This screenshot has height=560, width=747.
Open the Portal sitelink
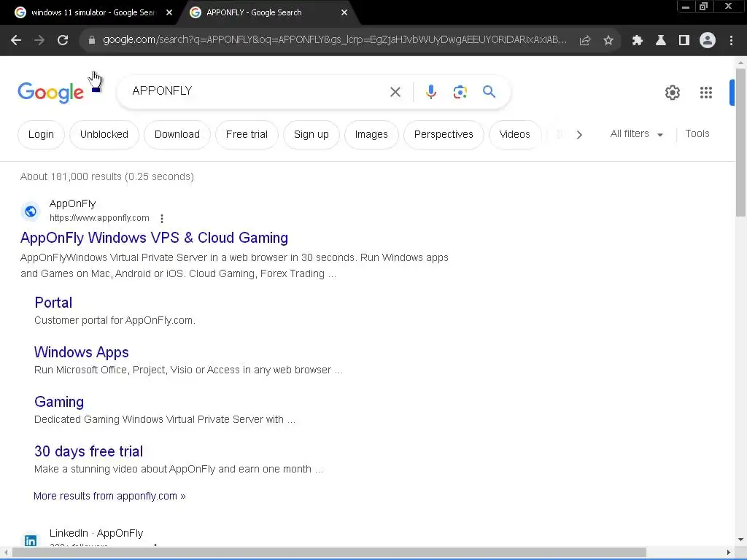53,303
